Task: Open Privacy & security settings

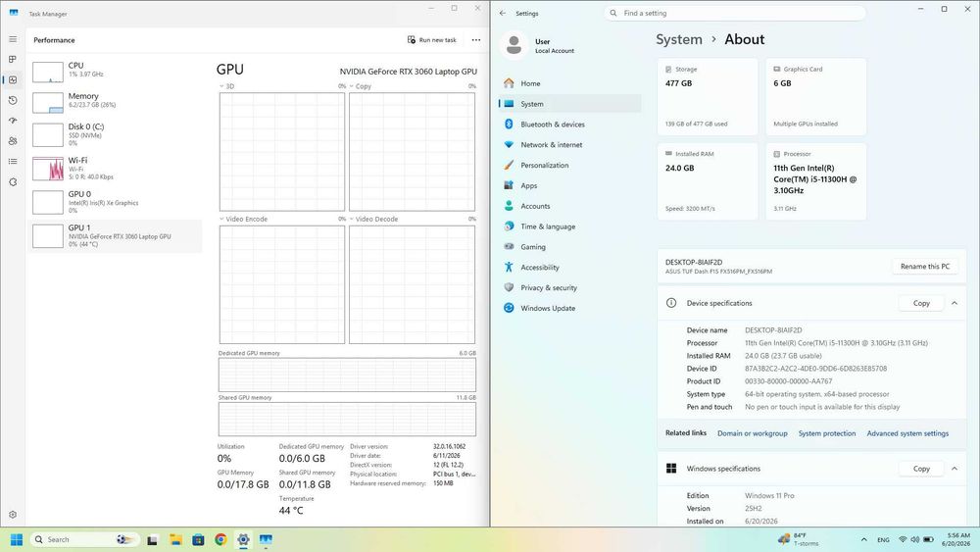Action: tap(570, 287)
